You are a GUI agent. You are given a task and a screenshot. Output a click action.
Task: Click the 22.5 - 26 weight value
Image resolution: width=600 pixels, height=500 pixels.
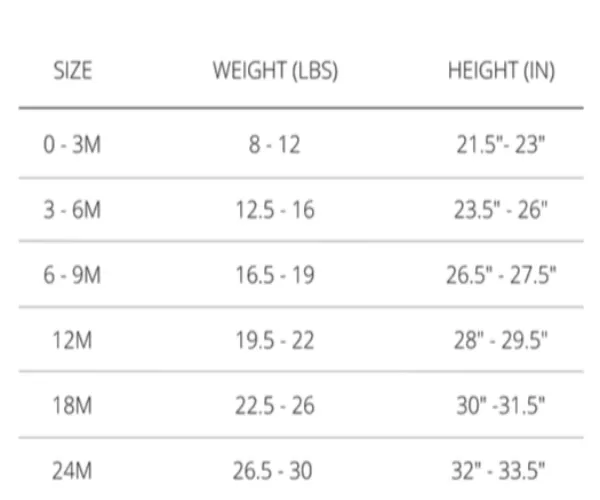(x=275, y=406)
